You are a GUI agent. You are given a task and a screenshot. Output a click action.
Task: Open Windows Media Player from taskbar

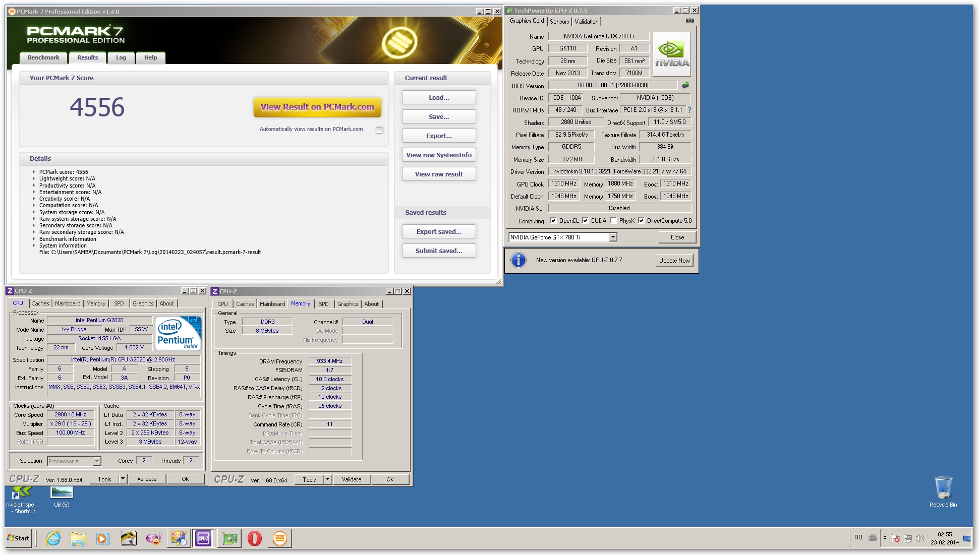(x=102, y=538)
